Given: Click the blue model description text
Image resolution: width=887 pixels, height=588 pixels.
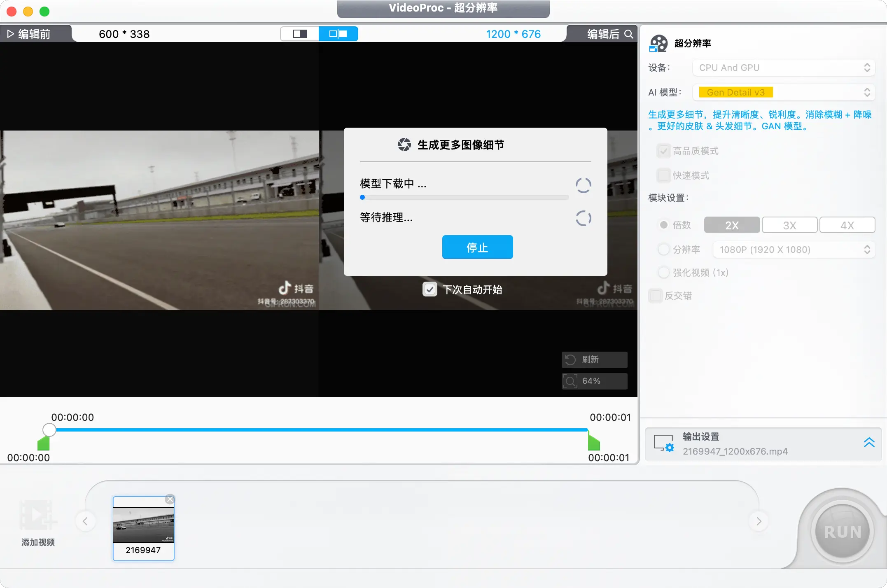Looking at the screenshot, I should (760, 120).
